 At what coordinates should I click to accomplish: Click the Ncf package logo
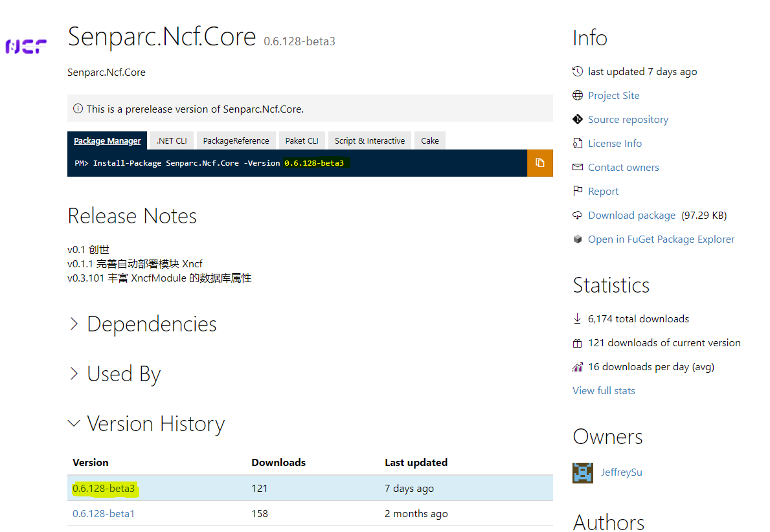(x=27, y=46)
